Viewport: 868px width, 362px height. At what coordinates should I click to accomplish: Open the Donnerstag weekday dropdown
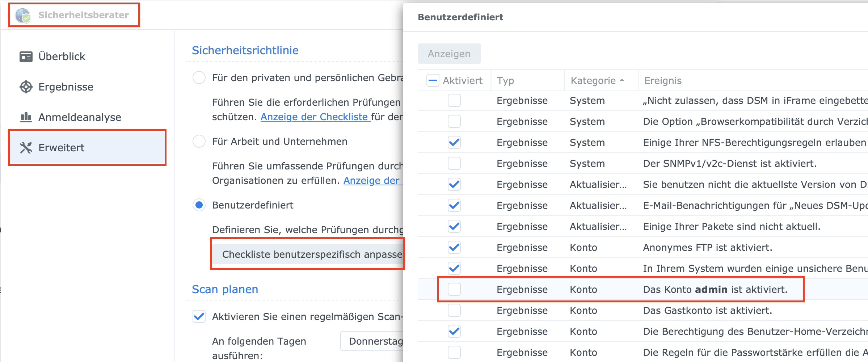373,341
